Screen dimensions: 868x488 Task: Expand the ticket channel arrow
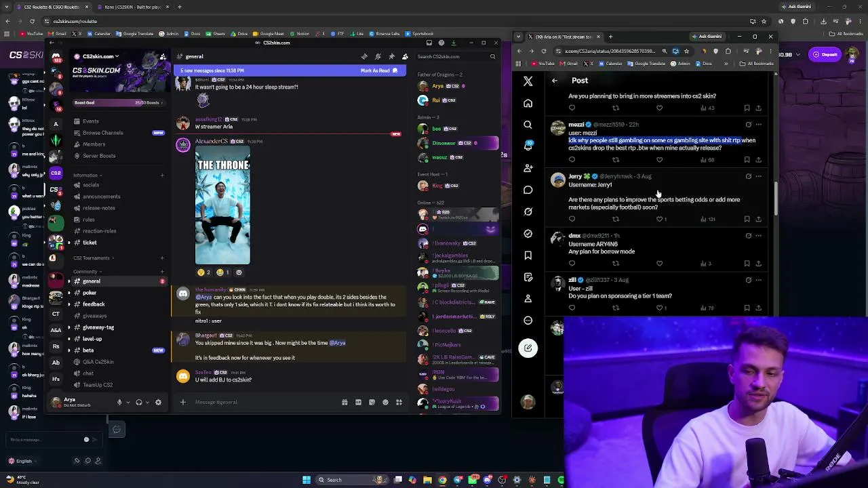pos(68,243)
